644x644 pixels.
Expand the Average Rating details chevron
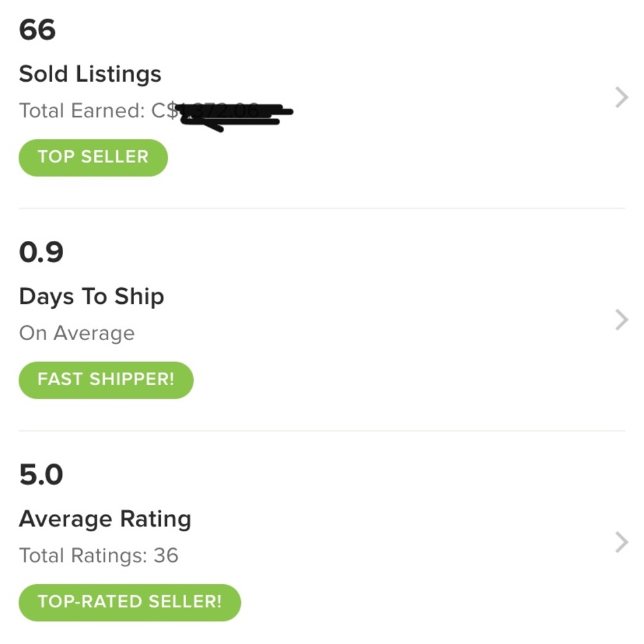point(620,541)
